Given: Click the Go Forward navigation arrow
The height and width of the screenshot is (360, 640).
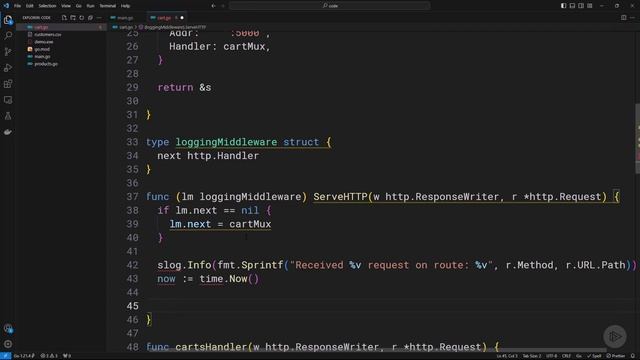Looking at the screenshot, I should click(x=223, y=6).
